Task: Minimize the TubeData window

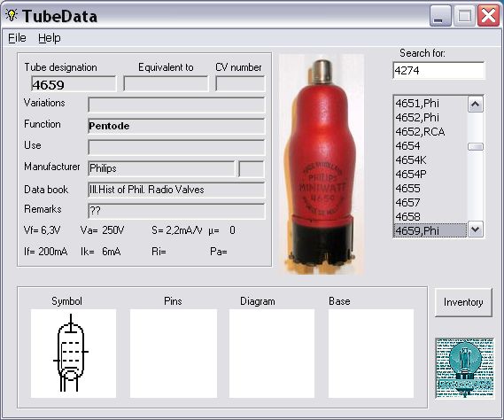Action: pyautogui.click(x=440, y=15)
